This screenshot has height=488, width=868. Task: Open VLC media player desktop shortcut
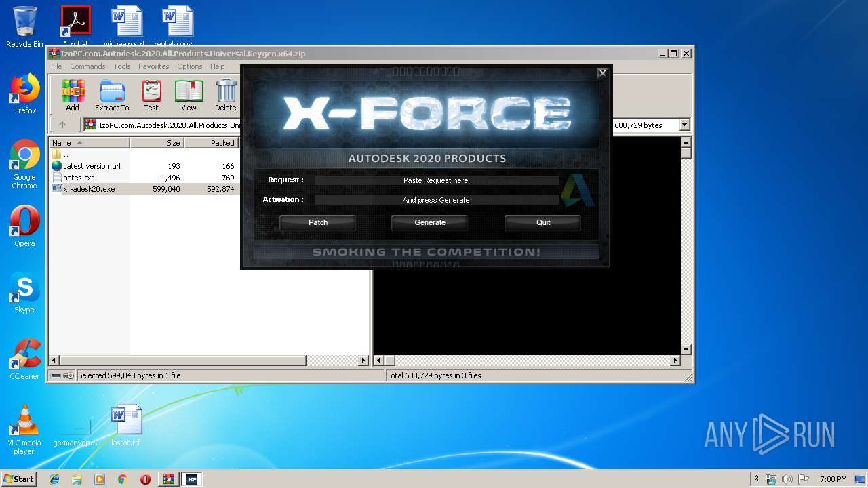[x=24, y=430]
